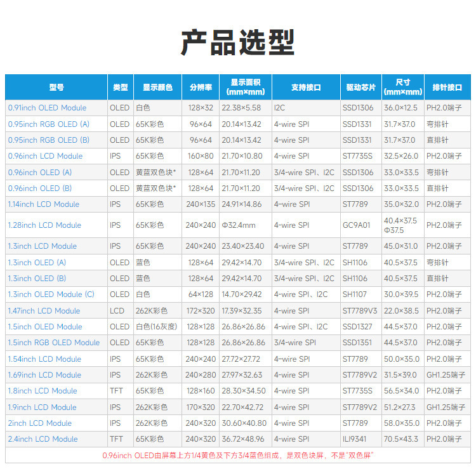Click the 产品选型 page title

pos(238,43)
